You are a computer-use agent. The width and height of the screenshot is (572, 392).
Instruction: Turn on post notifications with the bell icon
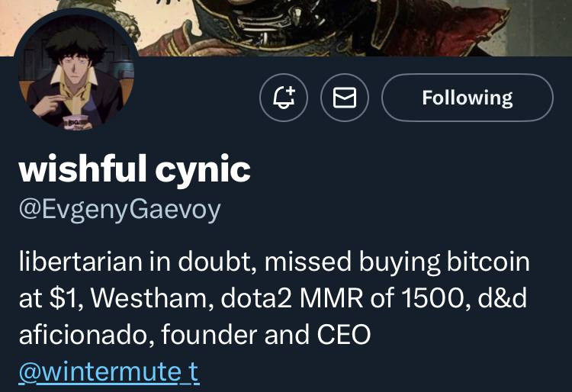point(284,98)
